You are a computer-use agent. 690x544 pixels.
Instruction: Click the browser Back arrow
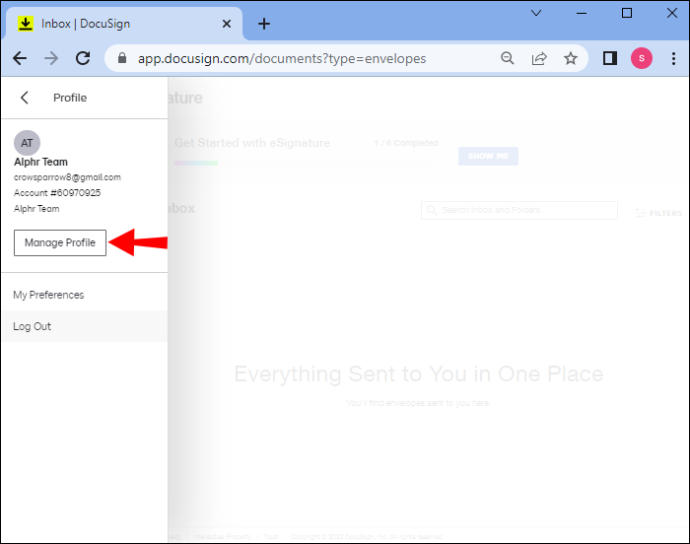pos(20,58)
